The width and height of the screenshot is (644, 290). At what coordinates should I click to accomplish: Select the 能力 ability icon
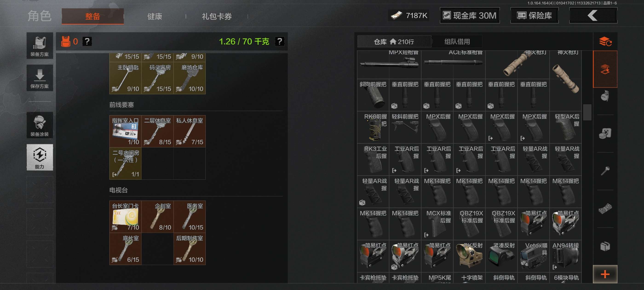click(40, 157)
